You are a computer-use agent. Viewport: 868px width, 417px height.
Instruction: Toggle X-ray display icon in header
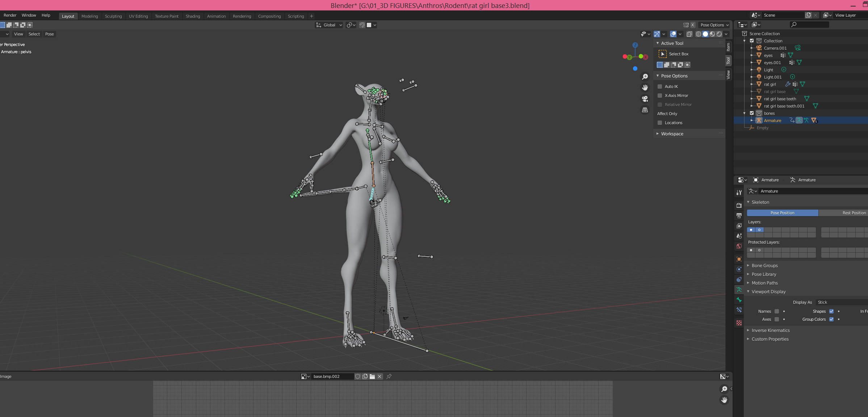tap(689, 34)
